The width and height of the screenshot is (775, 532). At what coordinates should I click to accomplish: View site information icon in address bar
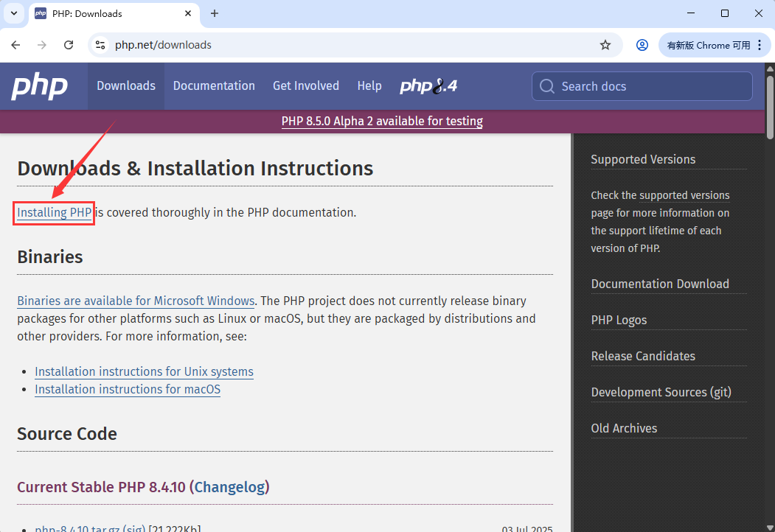[100, 45]
